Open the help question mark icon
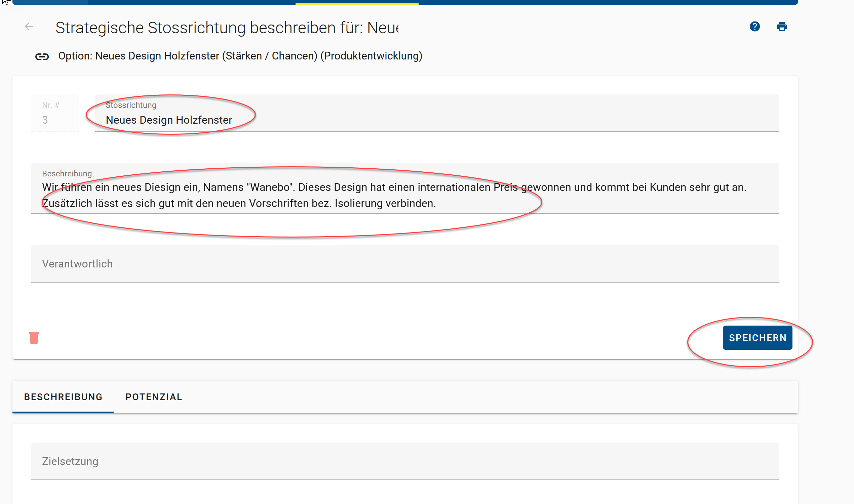The width and height of the screenshot is (854, 504). pyautogui.click(x=754, y=27)
